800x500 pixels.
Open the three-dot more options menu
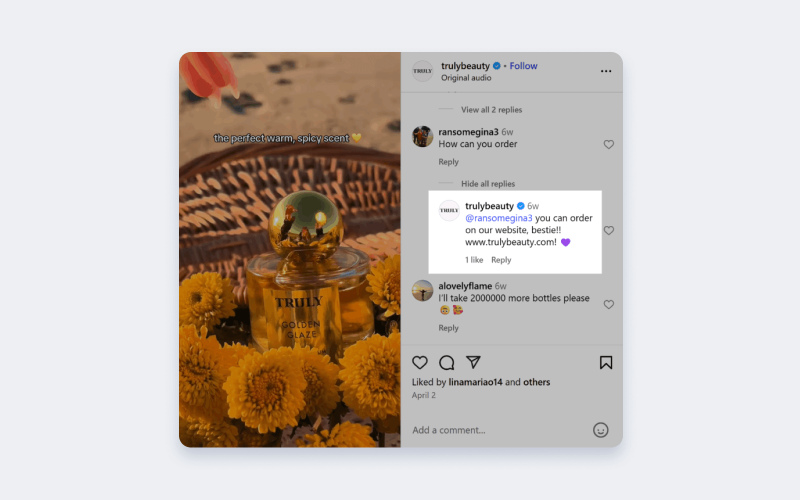606,71
